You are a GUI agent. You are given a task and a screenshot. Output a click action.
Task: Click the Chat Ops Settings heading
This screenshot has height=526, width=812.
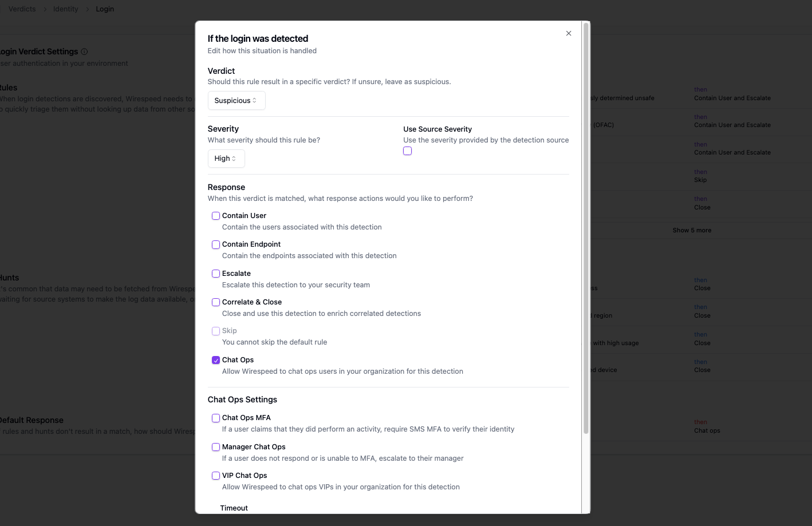242,400
